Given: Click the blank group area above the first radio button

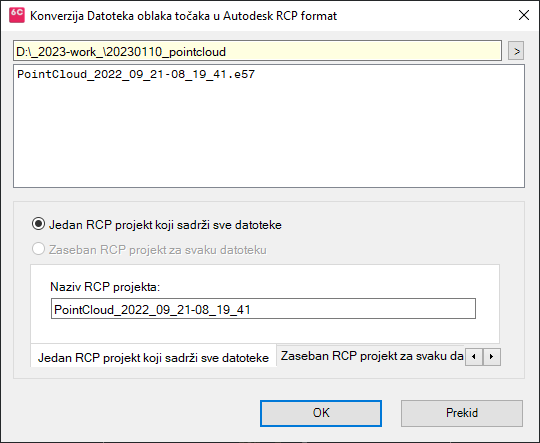Looking at the screenshot, I should click(x=269, y=209).
